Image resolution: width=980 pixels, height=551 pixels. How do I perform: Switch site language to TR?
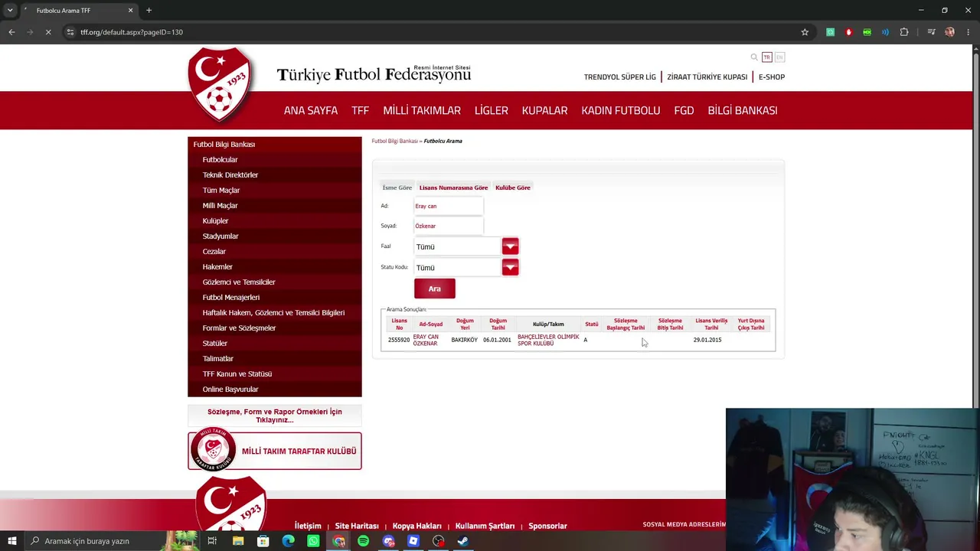[x=766, y=57]
